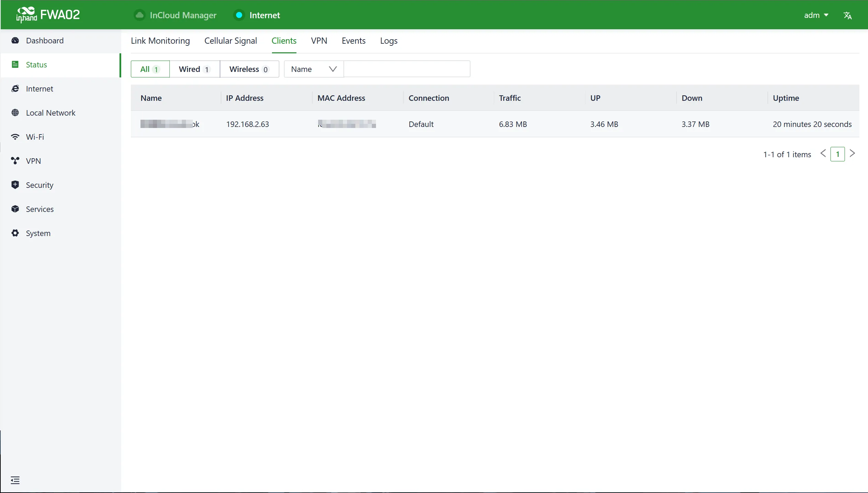Filter clients by Wireless
868x493 pixels.
pyautogui.click(x=249, y=69)
